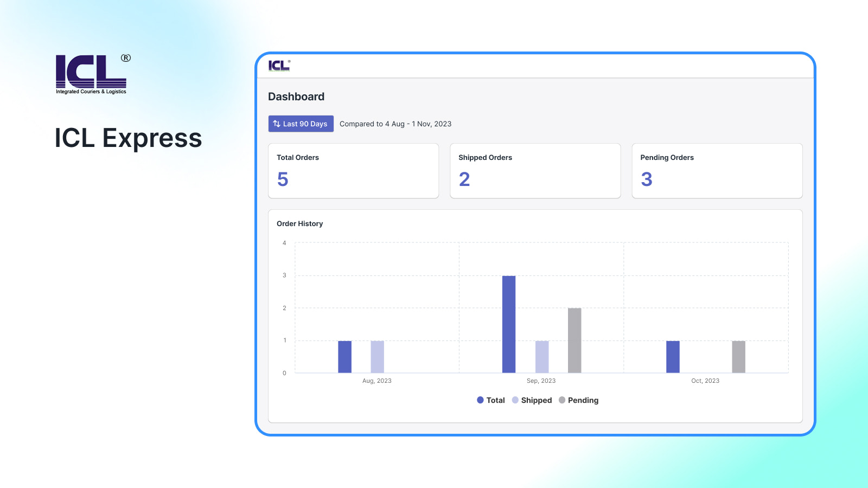Click the Last 90 Days button
Viewport: 868px width, 488px height.
301,124
